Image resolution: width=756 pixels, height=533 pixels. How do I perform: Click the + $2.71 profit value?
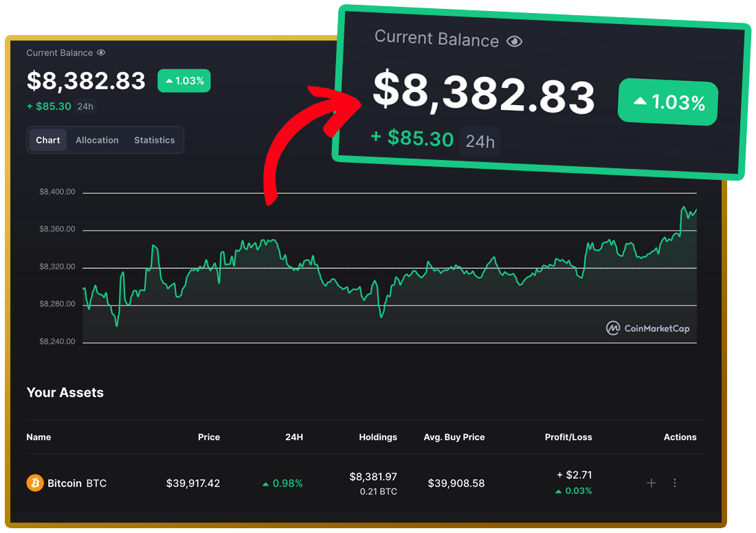(x=575, y=475)
